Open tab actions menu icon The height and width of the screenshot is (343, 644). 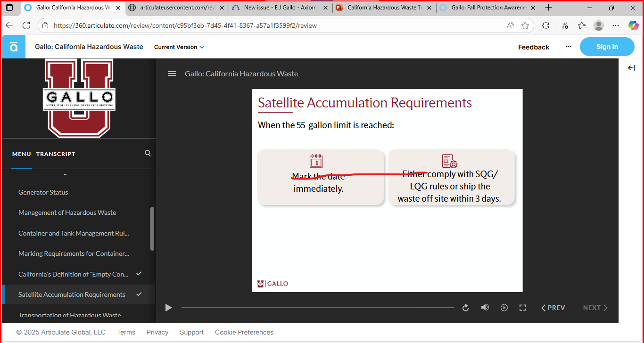click(9, 8)
